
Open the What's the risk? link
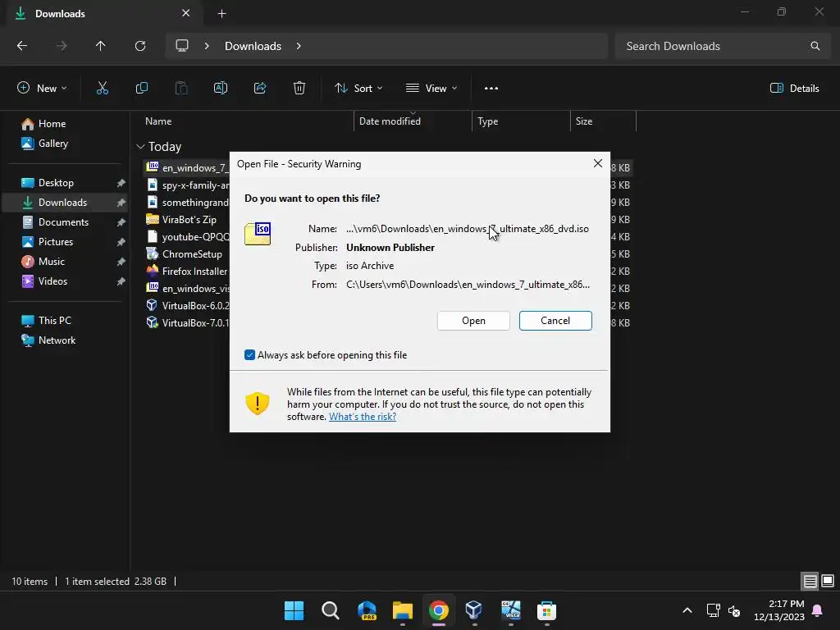[x=363, y=417]
